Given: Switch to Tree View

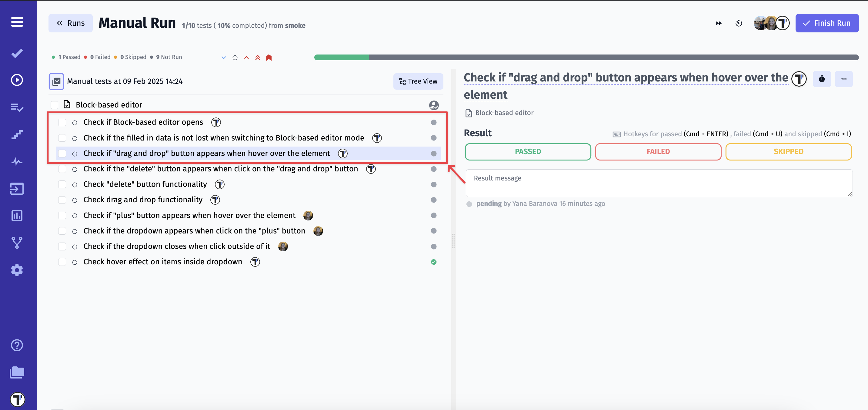Looking at the screenshot, I should [x=418, y=81].
